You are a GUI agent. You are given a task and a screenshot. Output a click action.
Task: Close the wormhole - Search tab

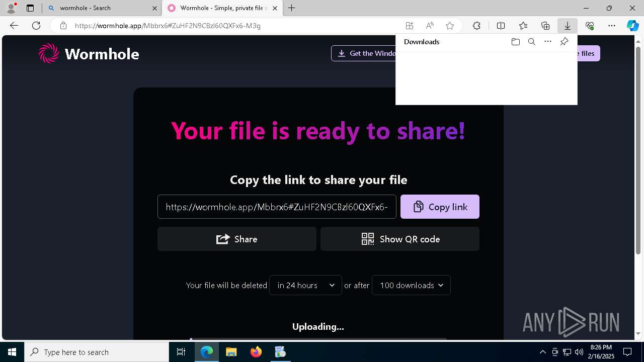pos(154,8)
